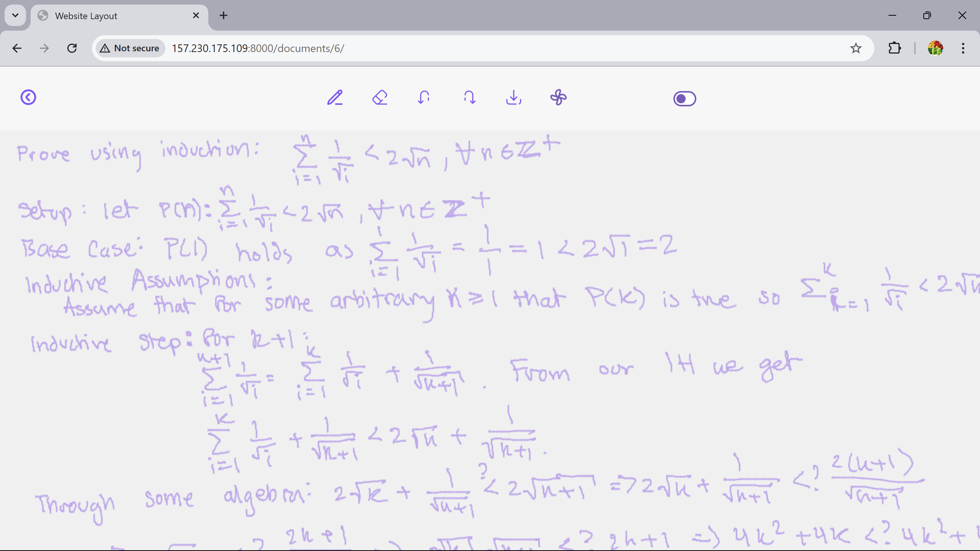This screenshot has height=551, width=980.
Task: Select the pencil drawing tool
Action: [335, 98]
